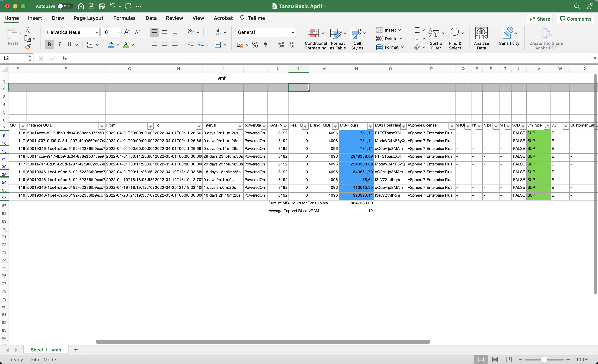Screen dimensions: 598x364
Task: Open the vmType column filter dropdown
Action: tap(547, 126)
